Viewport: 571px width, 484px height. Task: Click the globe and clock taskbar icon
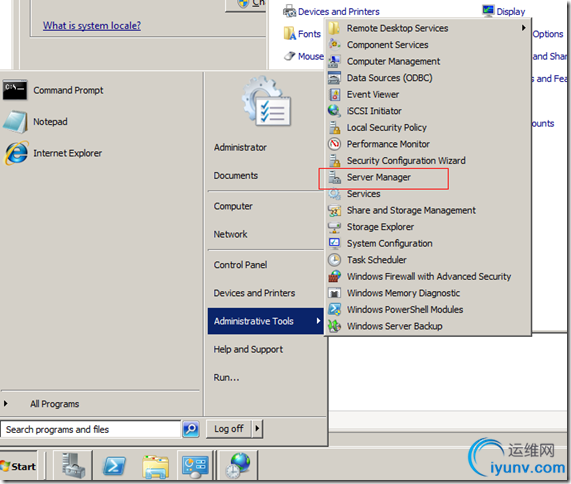pos(238,465)
